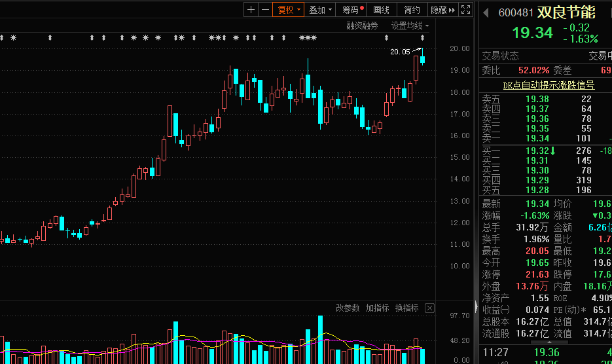This screenshot has height=364, width=612.
Task: Click 加指标 to add an indicator
Action: coord(377,308)
